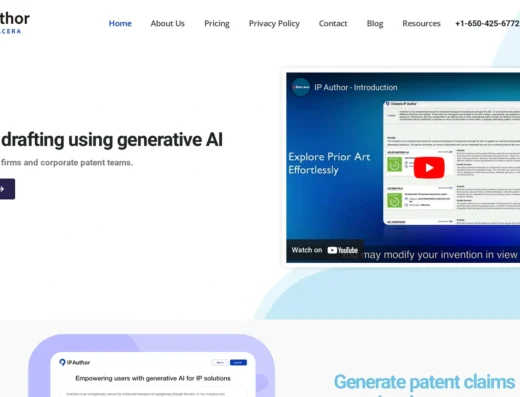The width and height of the screenshot is (520, 397).
Task: Open Resources in the top menu
Action: point(421,23)
